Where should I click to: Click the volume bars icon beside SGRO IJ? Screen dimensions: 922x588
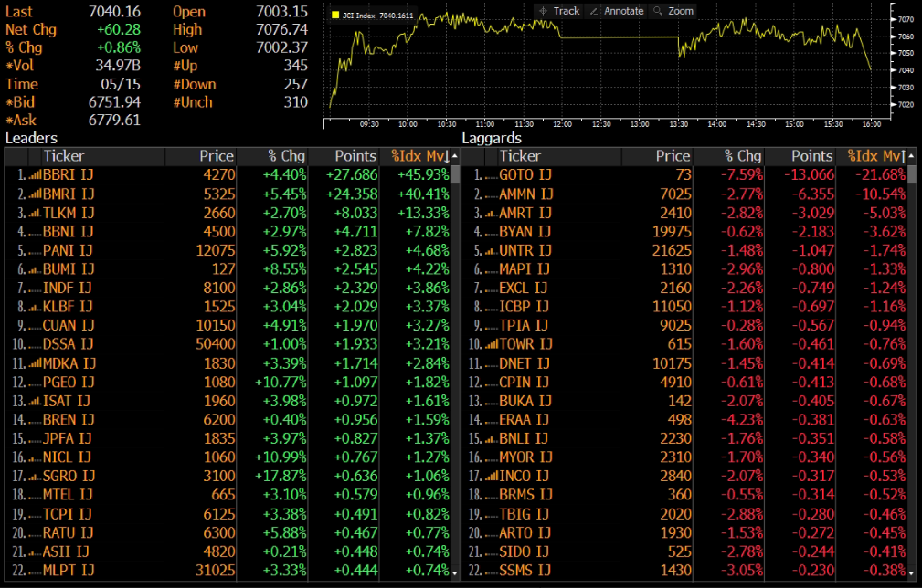(x=36, y=476)
